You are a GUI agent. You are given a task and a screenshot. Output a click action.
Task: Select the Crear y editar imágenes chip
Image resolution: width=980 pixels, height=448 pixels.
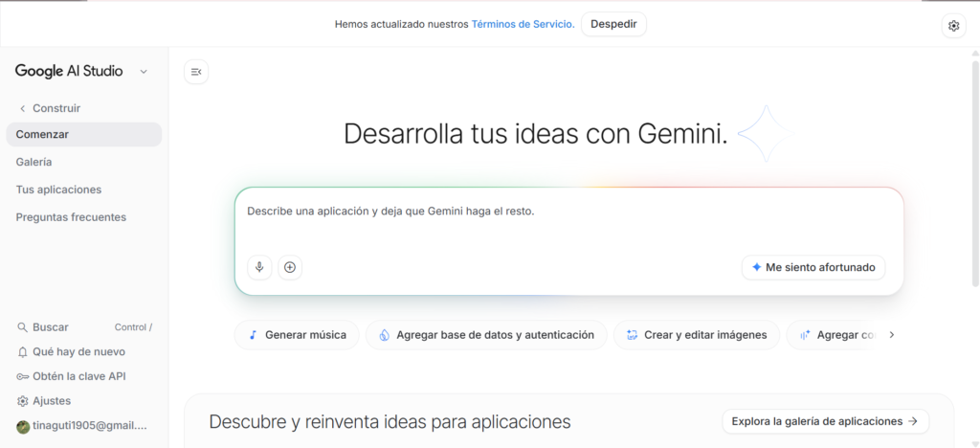click(x=697, y=335)
